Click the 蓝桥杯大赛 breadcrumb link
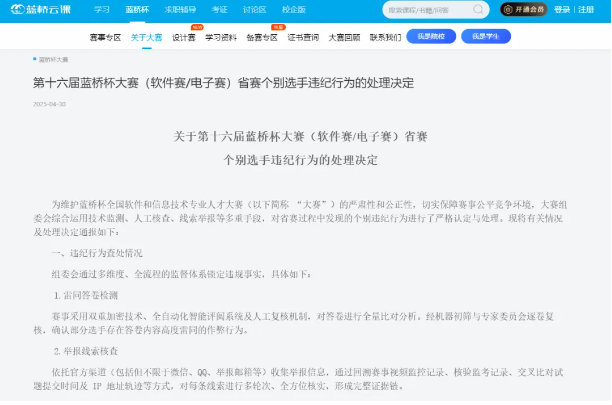 [x=53, y=60]
